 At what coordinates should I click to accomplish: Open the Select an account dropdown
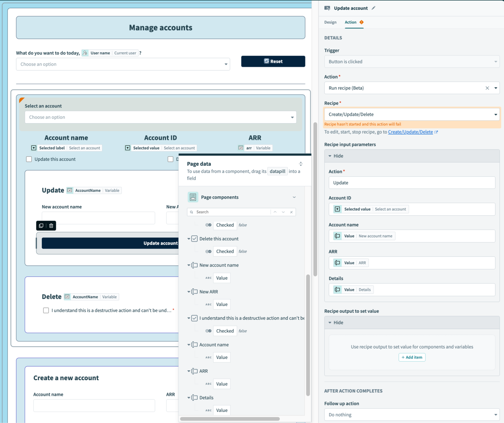click(x=160, y=117)
